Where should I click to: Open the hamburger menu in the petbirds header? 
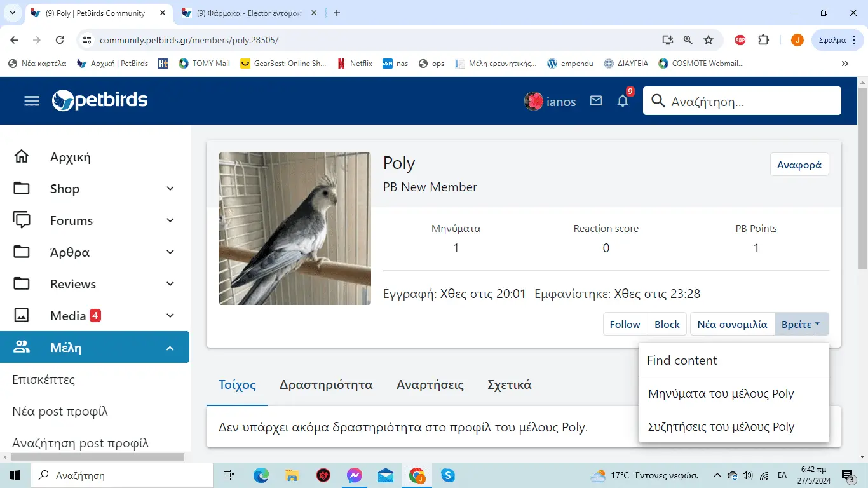click(x=32, y=101)
